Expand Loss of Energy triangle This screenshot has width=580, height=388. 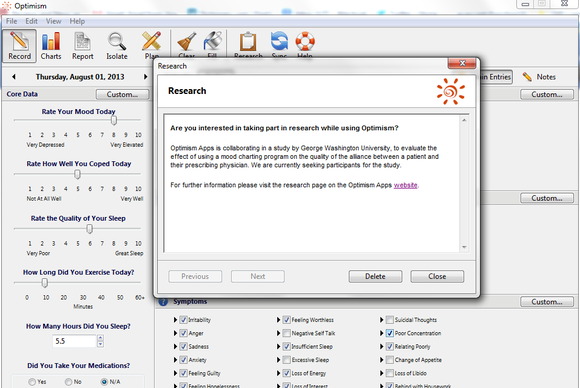[x=278, y=373]
